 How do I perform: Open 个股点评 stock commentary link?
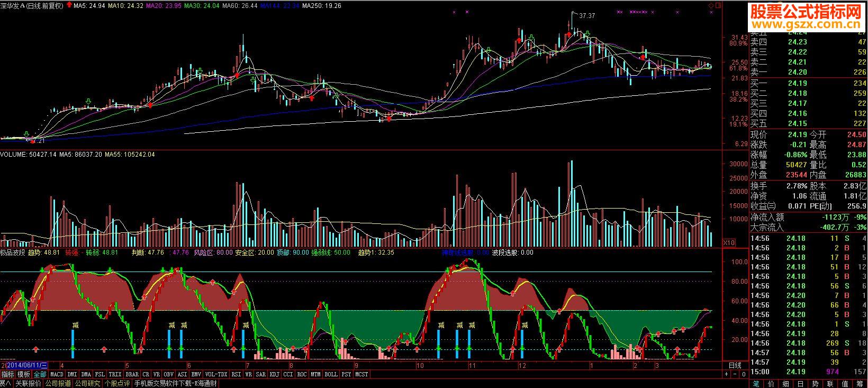(x=117, y=384)
